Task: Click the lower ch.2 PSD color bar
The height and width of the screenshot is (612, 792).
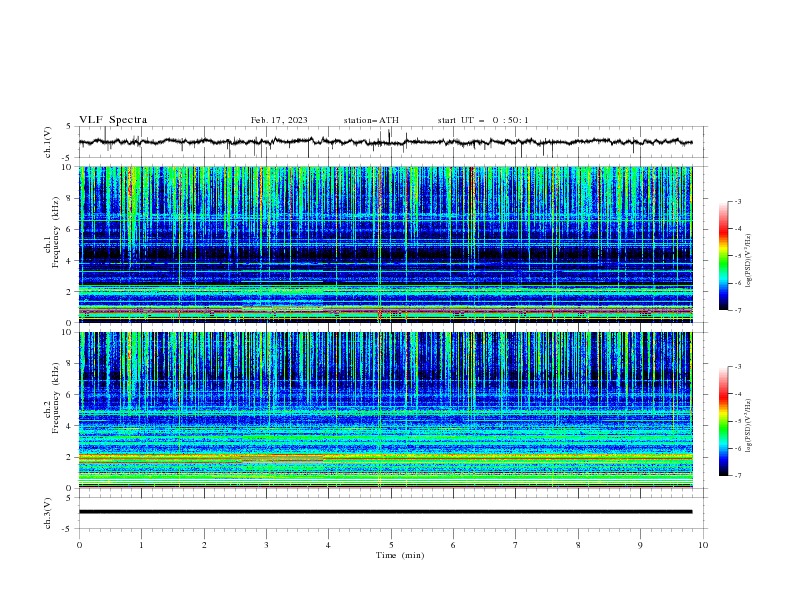Action: (724, 421)
